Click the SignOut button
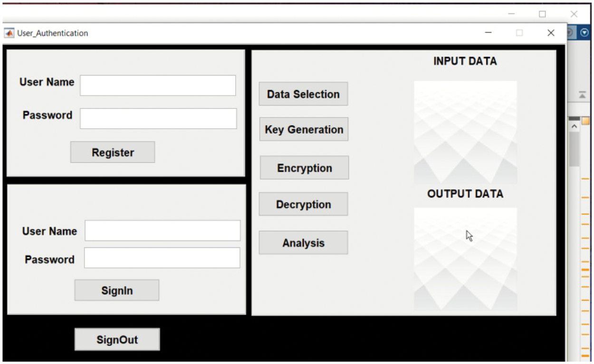Screen dimensions: 594x364 coord(117,339)
